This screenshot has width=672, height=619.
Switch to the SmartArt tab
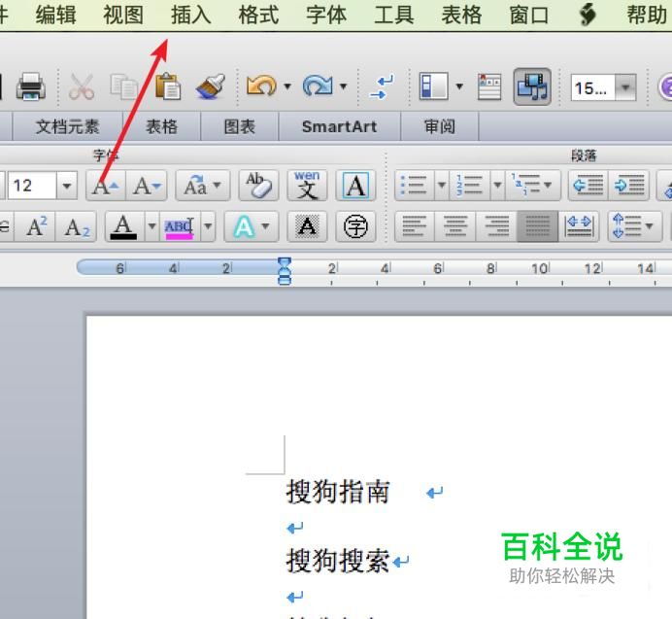(340, 126)
